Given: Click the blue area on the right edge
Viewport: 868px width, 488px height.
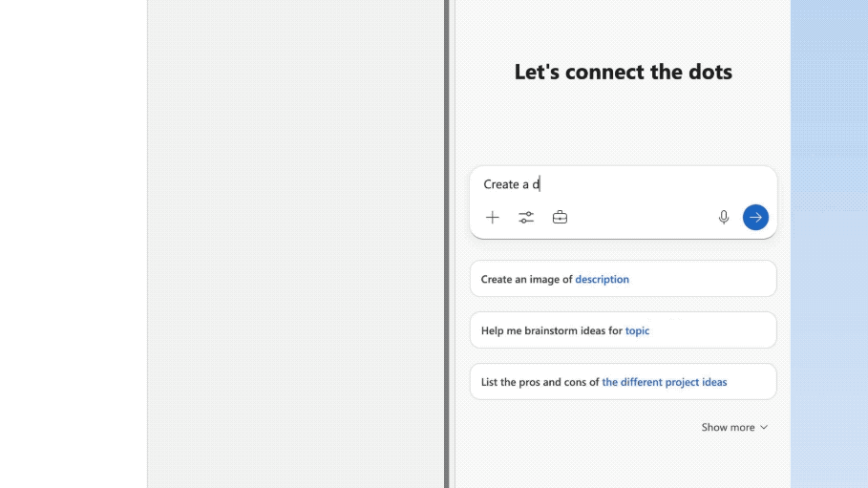Looking at the screenshot, I should (829, 244).
